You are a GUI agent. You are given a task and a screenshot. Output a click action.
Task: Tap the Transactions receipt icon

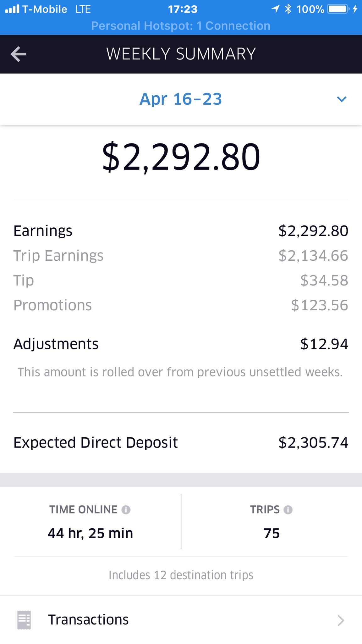coord(24,620)
